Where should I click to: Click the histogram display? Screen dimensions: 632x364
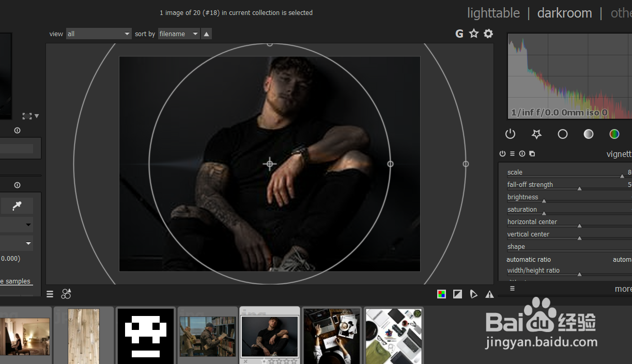tap(569, 76)
